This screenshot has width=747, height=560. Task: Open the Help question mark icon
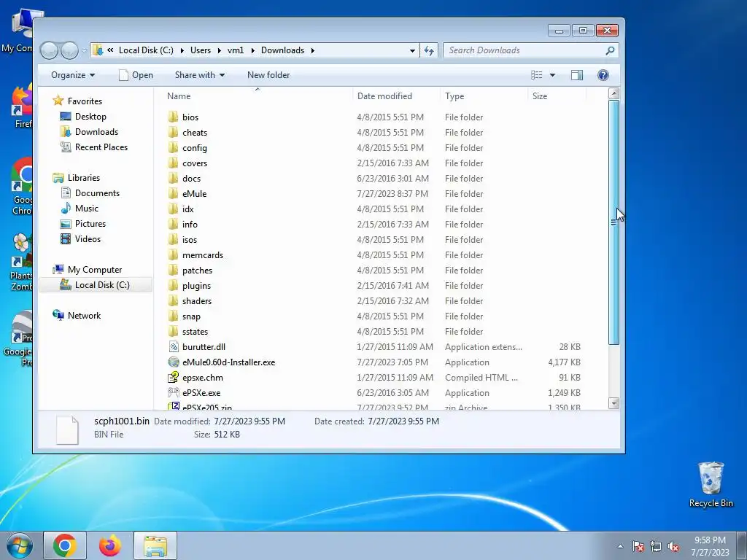coord(603,75)
